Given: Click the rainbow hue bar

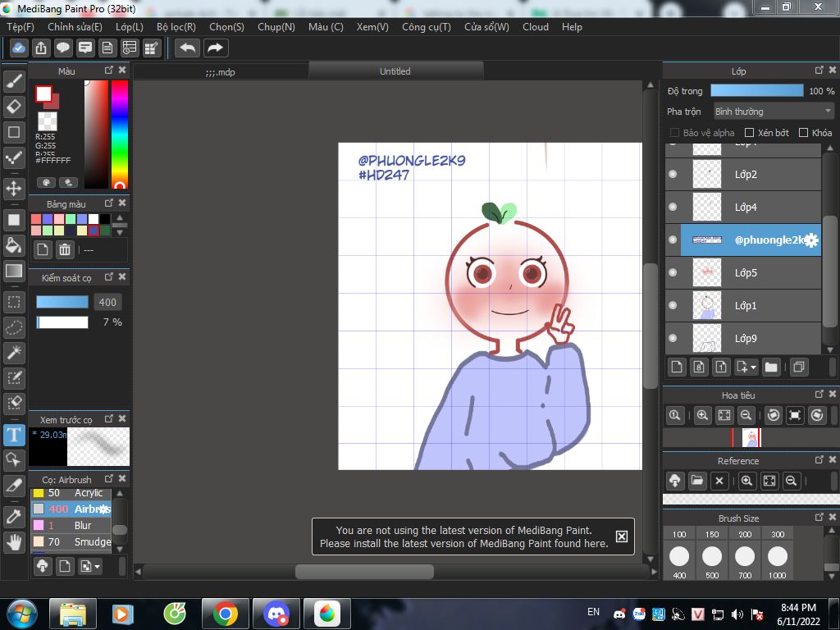Looking at the screenshot, I should point(120,134).
